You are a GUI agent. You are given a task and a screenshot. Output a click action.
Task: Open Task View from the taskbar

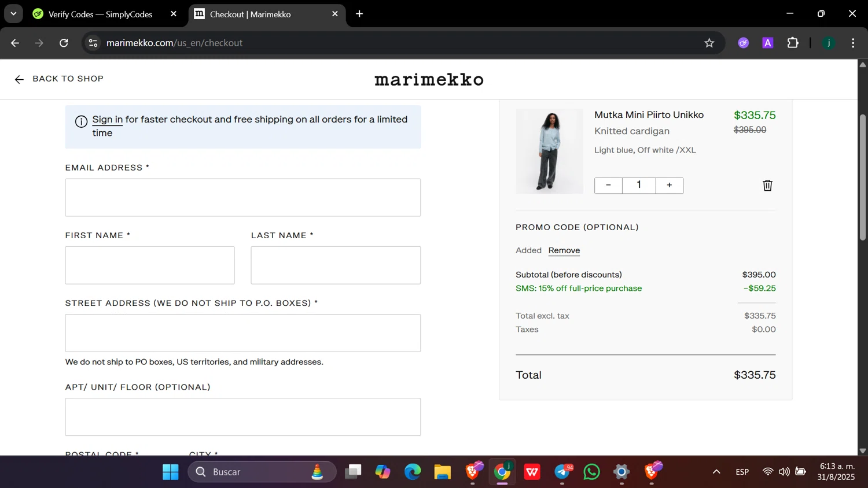(353, 472)
